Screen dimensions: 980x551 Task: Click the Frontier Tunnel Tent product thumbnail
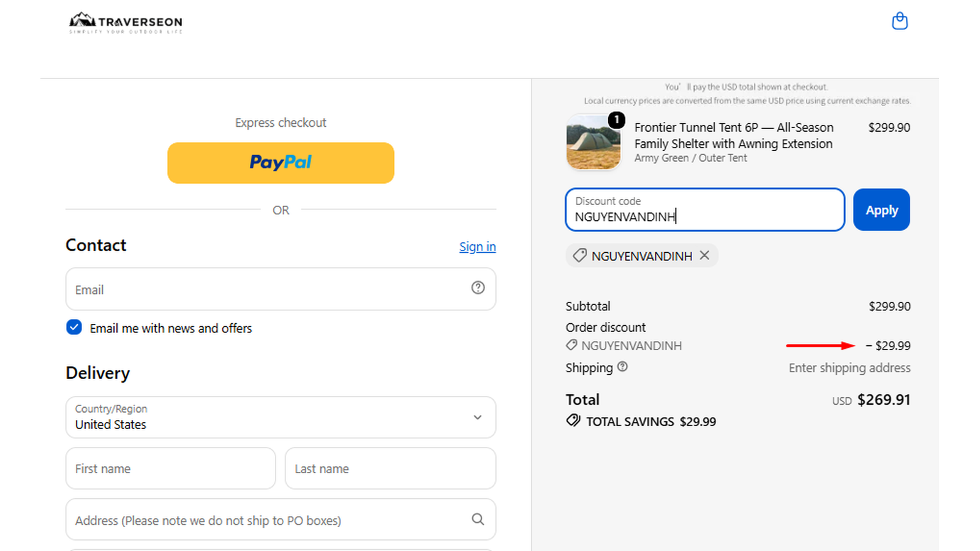593,142
